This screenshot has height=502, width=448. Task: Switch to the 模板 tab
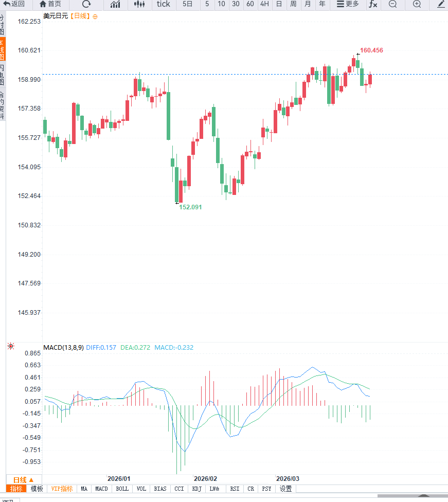pyautogui.click(x=37, y=489)
